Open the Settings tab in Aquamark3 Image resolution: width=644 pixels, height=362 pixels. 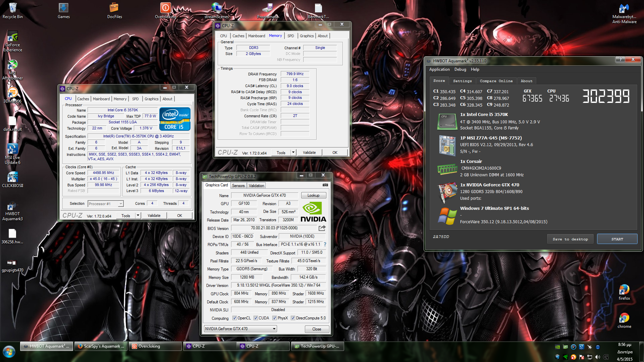[462, 81]
